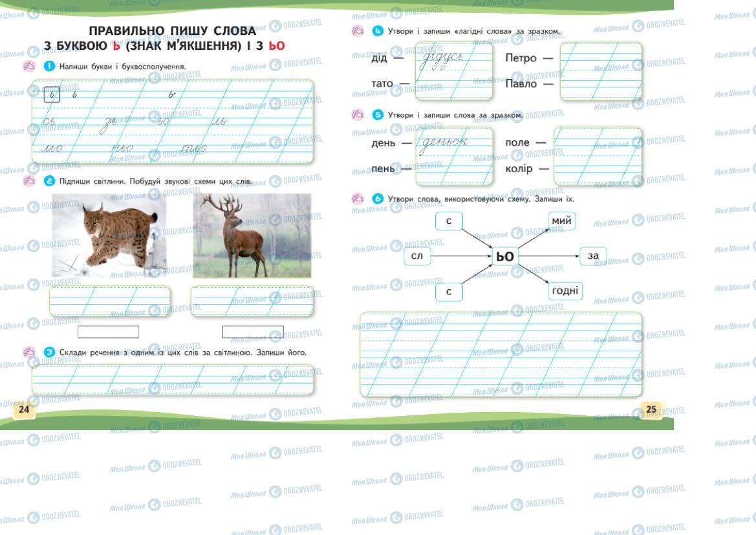Click the instruction 'Утвори і запиши слова за зразком.'
Image resolution: width=756 pixels, height=535 pixels.
(455, 115)
